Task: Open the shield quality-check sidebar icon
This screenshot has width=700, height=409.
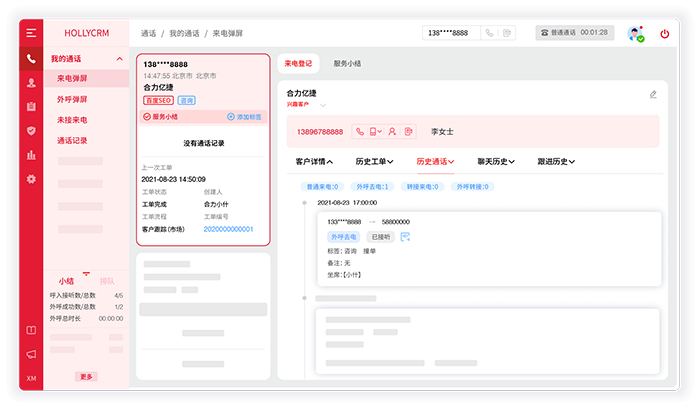Action: point(31,130)
